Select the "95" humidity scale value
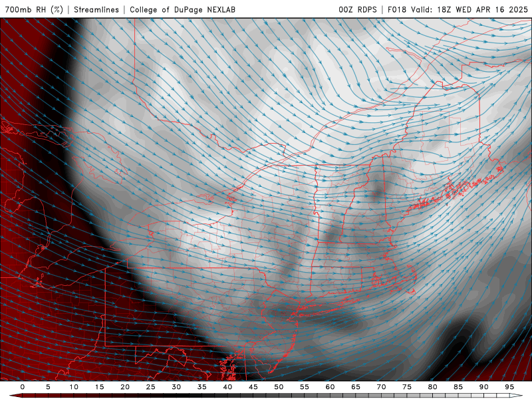The width and height of the screenshot is (532, 399). coord(509,387)
